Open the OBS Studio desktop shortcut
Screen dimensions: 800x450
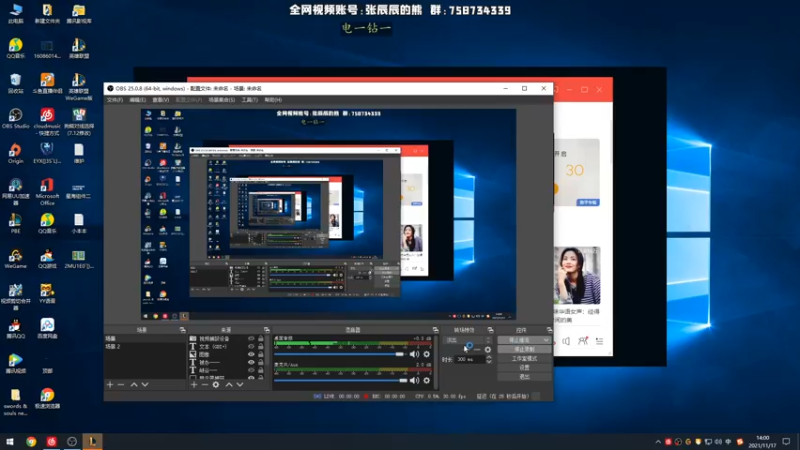pos(15,118)
